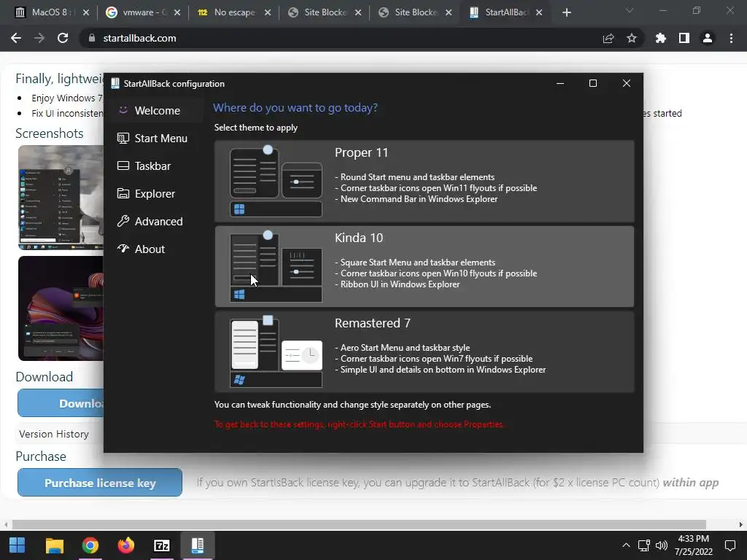Open the tab search dropdown arrow
Viewport: 747px width, 560px height.
[630, 10]
